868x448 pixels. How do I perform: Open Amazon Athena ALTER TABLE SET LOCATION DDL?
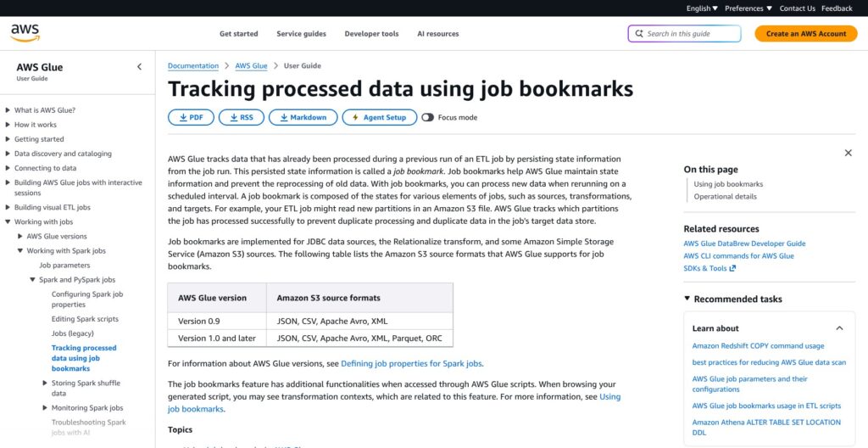[766, 428]
